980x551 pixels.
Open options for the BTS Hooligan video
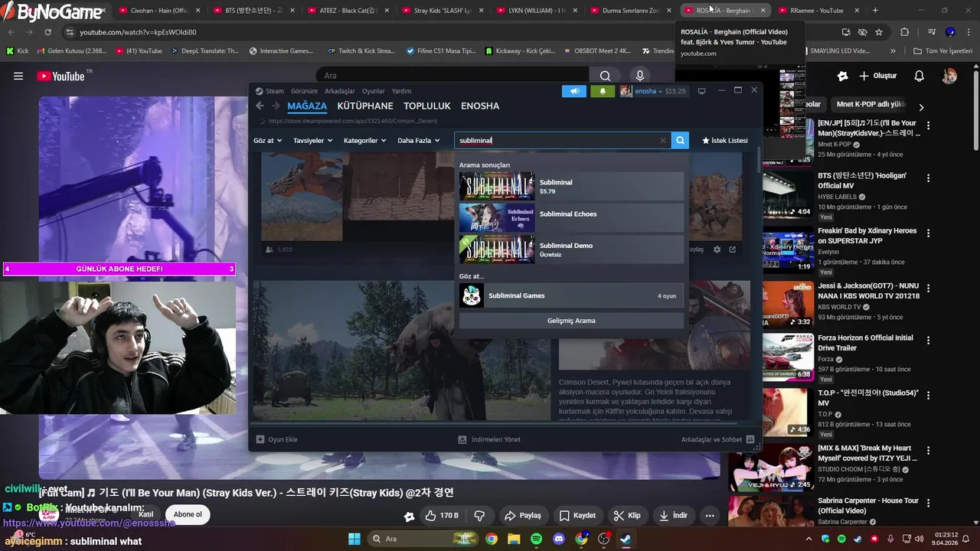click(928, 178)
